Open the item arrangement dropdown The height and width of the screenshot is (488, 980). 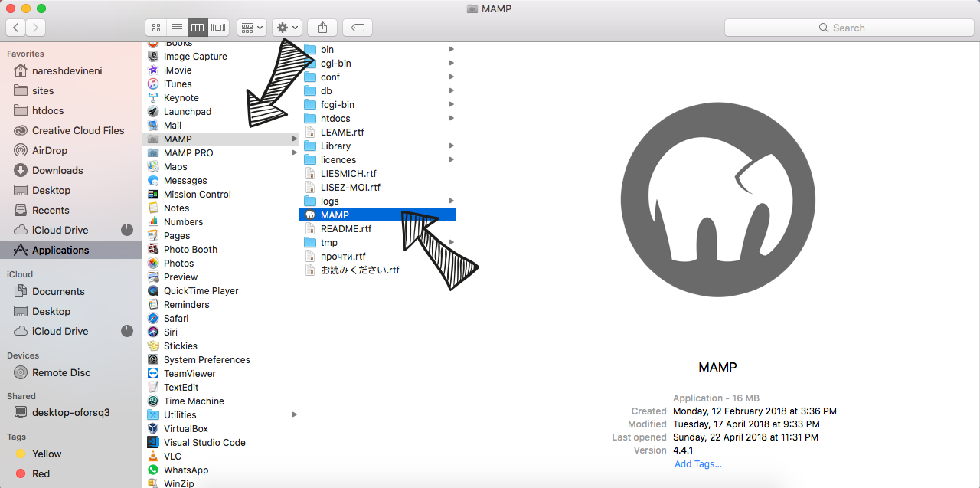pos(252,28)
